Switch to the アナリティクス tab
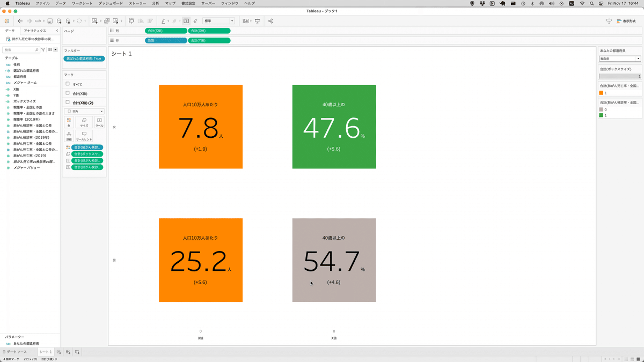644x362 pixels. tap(35, 31)
